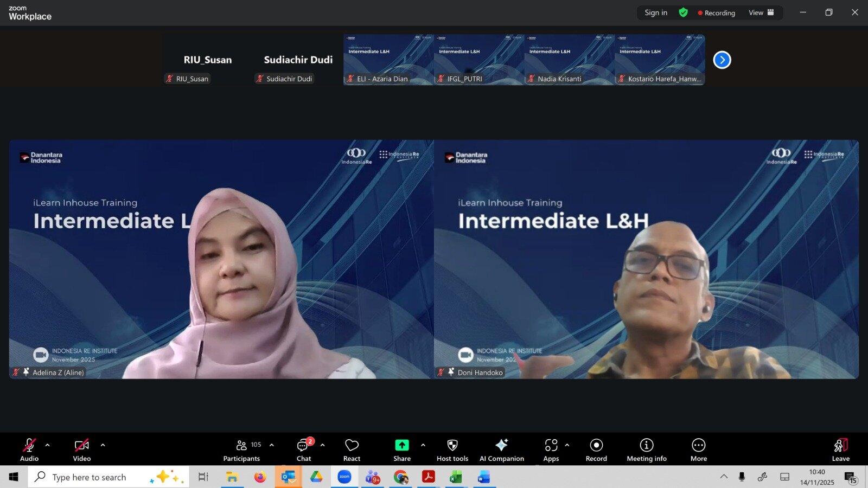Open the Chat panel
Screen dimensions: 868x488
point(304,450)
